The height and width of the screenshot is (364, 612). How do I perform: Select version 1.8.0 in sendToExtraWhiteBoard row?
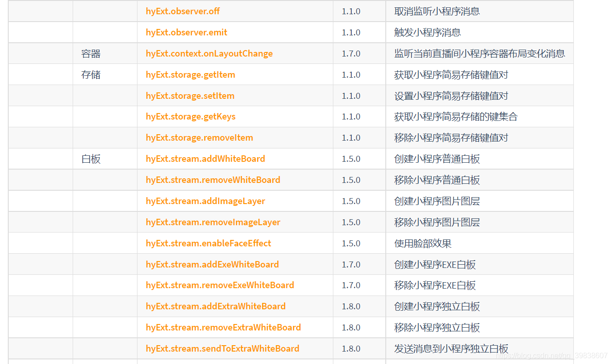351,348
